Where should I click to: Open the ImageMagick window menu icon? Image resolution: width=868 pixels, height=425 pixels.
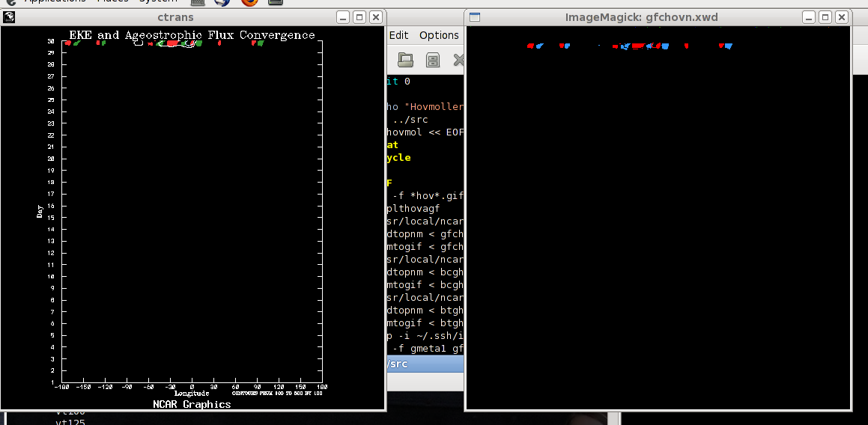pyautogui.click(x=474, y=17)
